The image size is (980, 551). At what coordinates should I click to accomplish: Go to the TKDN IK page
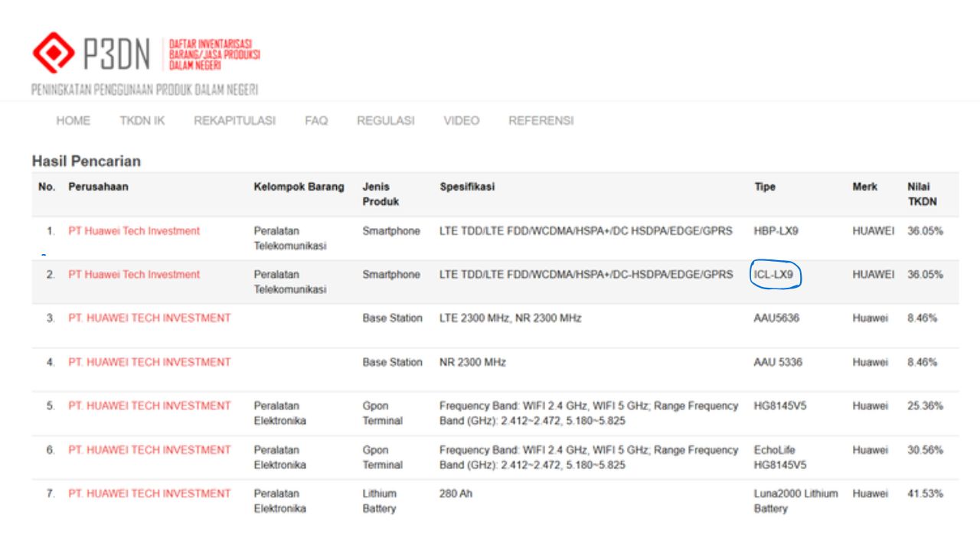point(142,121)
